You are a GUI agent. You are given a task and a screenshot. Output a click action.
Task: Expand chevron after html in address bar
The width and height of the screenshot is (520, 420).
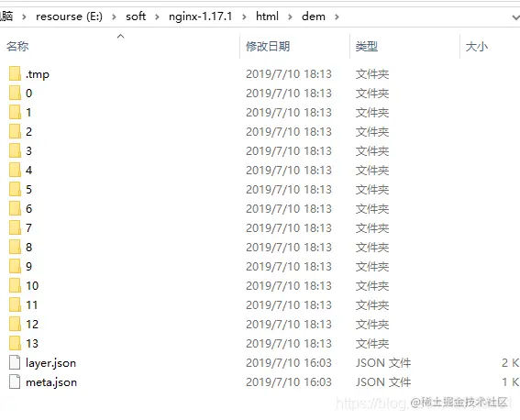coord(290,17)
